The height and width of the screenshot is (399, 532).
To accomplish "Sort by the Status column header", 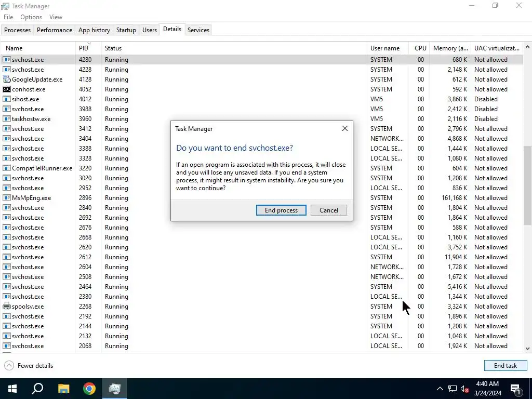I will (x=234, y=48).
